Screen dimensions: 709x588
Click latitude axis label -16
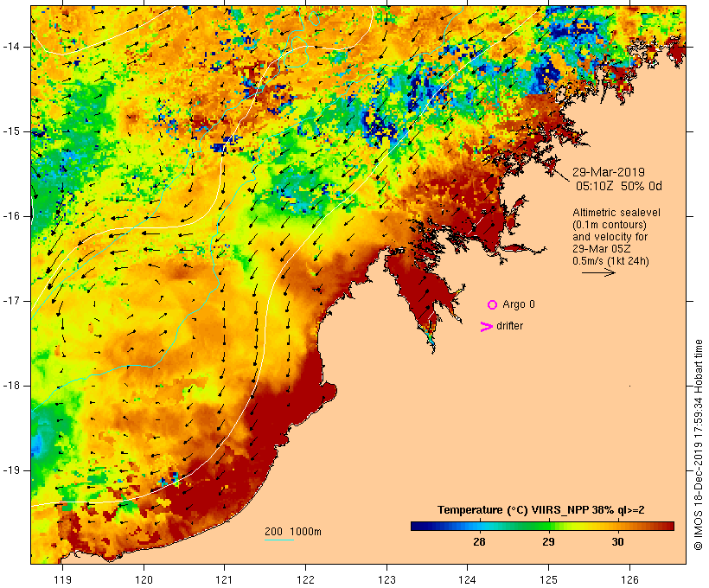pos(10,216)
